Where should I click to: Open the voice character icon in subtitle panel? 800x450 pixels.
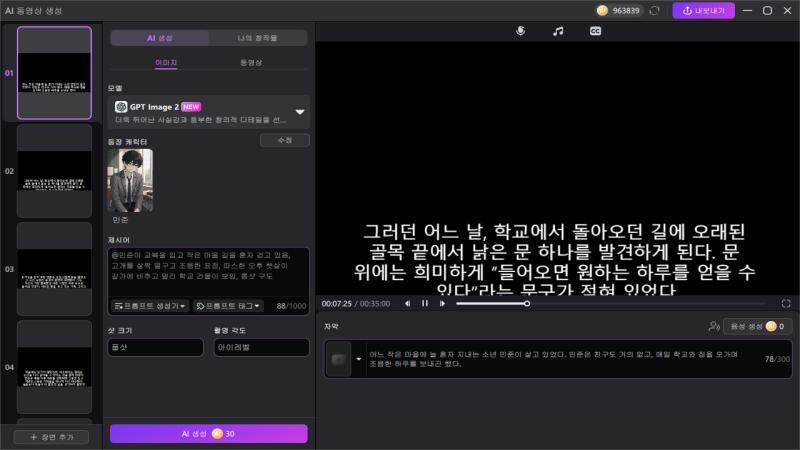(714, 326)
